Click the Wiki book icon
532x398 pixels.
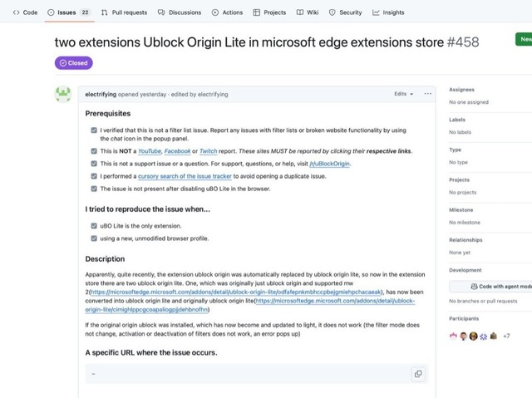tap(300, 12)
